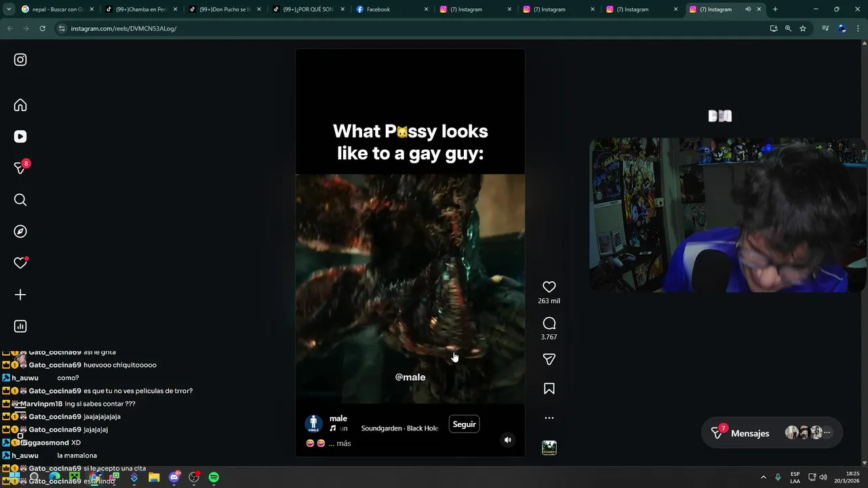Open notifications heart in sidebar
The image size is (868, 488).
click(x=20, y=263)
